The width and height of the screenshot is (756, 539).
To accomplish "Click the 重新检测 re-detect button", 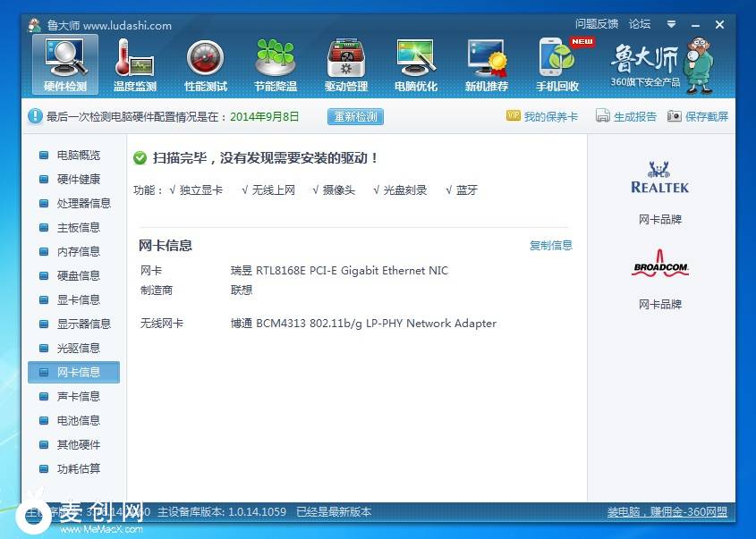I will [x=355, y=116].
